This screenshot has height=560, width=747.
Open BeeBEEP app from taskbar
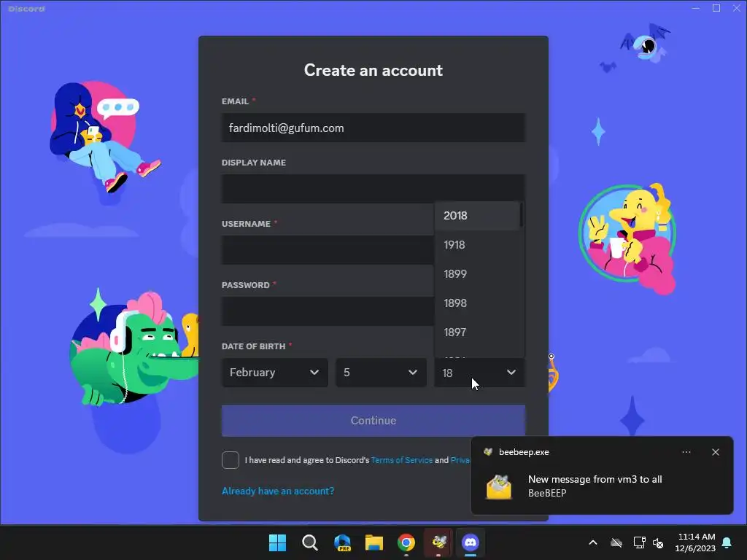(x=438, y=542)
